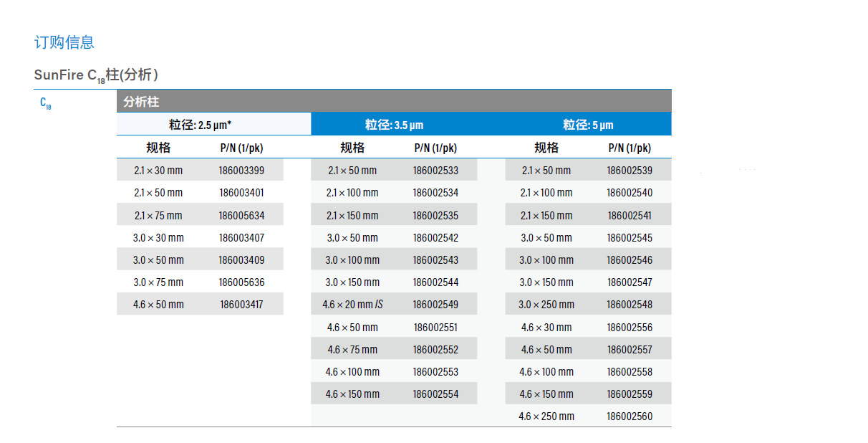Select the 3.0 × 250 mm spec

[546, 305]
